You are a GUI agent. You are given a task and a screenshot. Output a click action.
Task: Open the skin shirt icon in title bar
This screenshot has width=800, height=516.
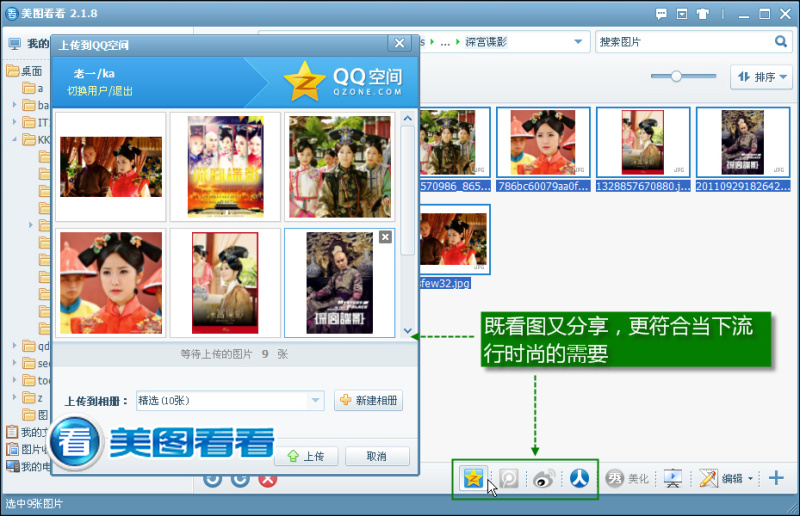703,14
